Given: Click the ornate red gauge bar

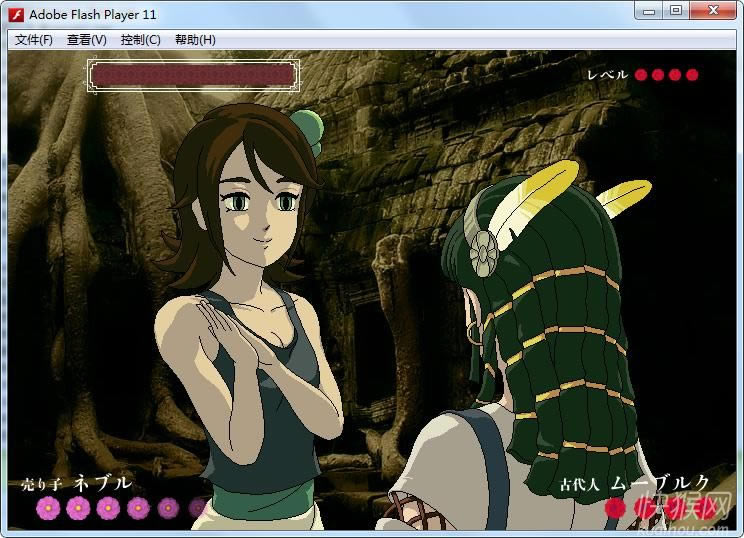Looking at the screenshot, I should [192, 74].
